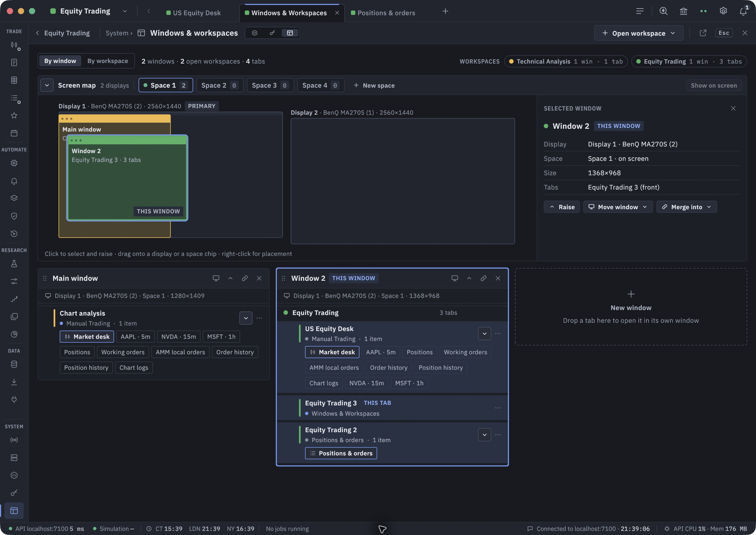Open more options for Equity Trading 3 tab
This screenshot has height=535, width=756.
tap(498, 408)
